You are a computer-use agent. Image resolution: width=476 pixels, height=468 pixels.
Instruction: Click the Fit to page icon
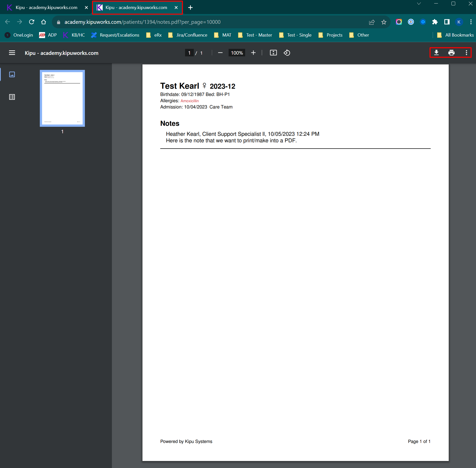coord(273,53)
